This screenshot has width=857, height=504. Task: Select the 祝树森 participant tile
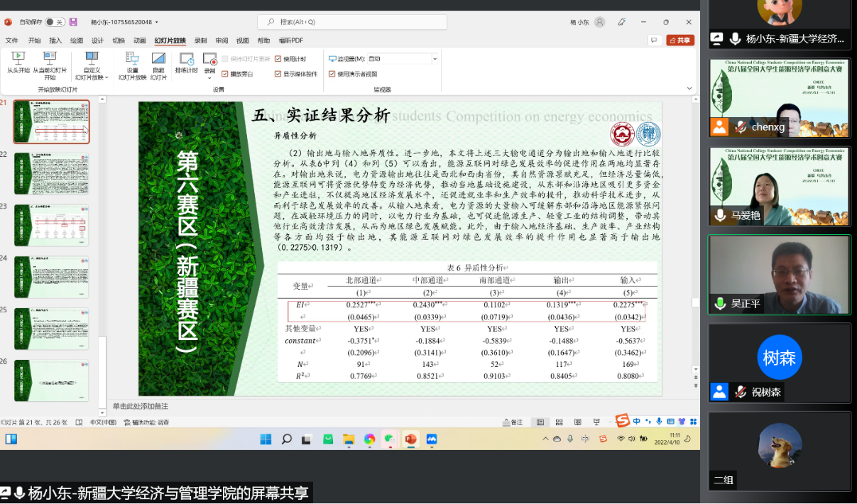pyautogui.click(x=779, y=363)
